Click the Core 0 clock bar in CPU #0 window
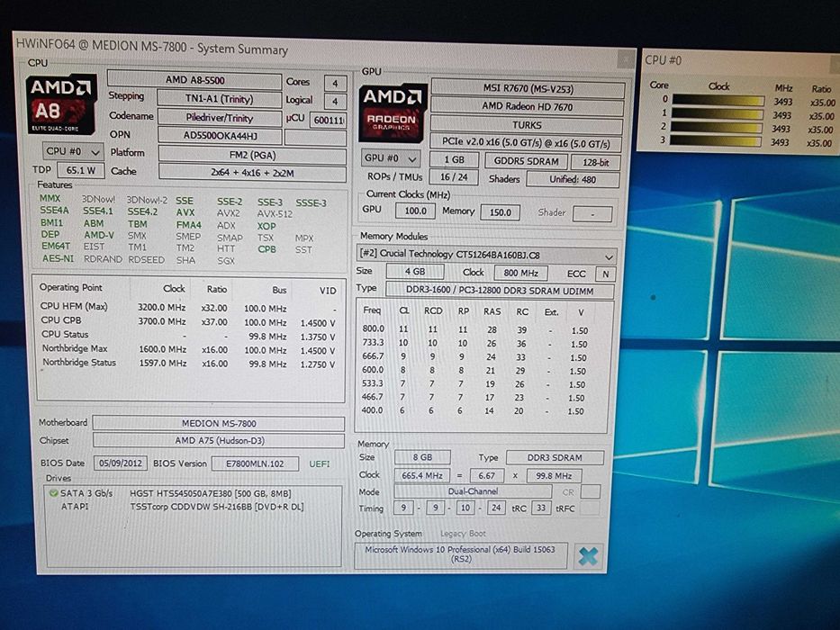 [718, 100]
